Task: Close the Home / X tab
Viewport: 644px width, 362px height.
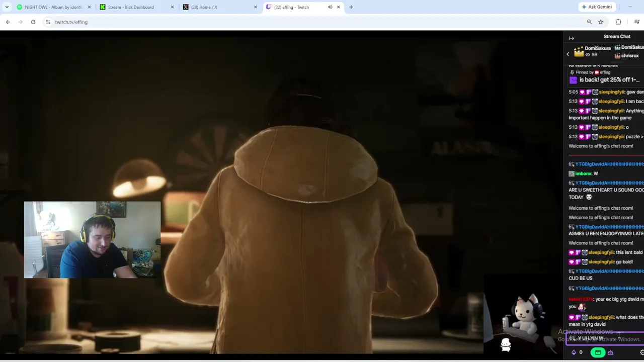Action: point(255,7)
